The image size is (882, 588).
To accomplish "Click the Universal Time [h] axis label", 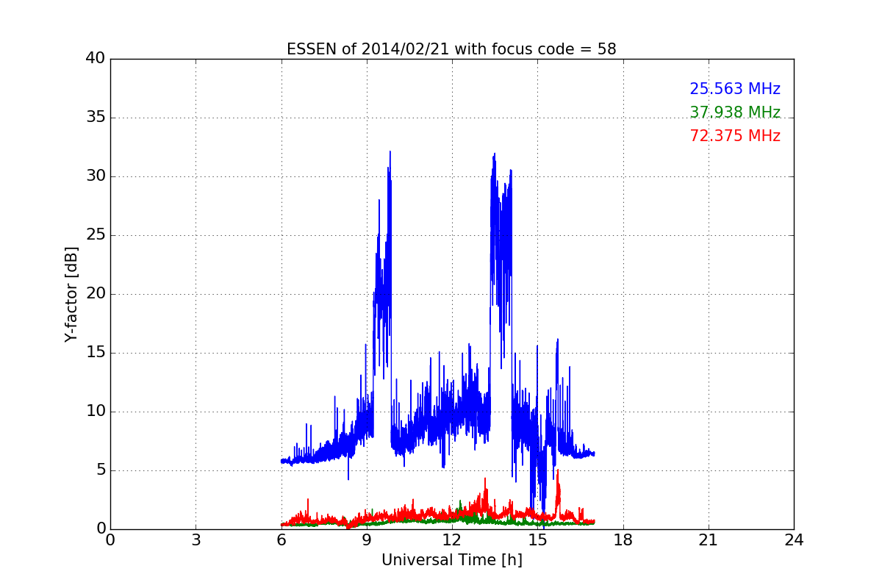I will pyautogui.click(x=451, y=560).
